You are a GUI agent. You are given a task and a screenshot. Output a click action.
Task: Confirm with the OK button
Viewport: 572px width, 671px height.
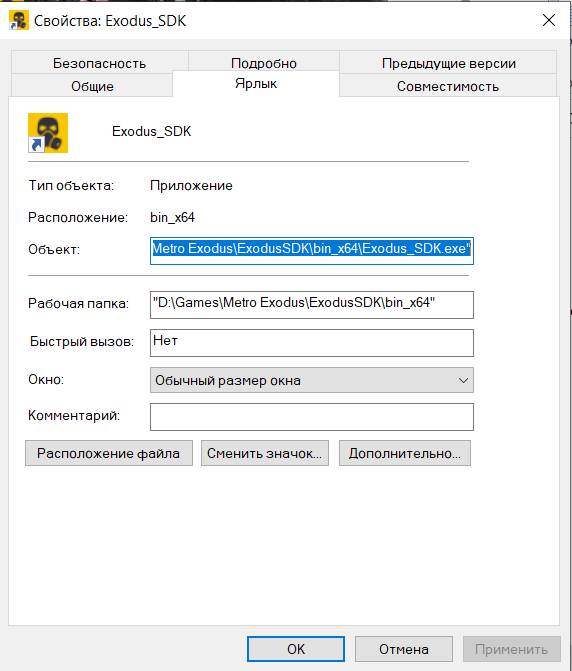(x=296, y=649)
